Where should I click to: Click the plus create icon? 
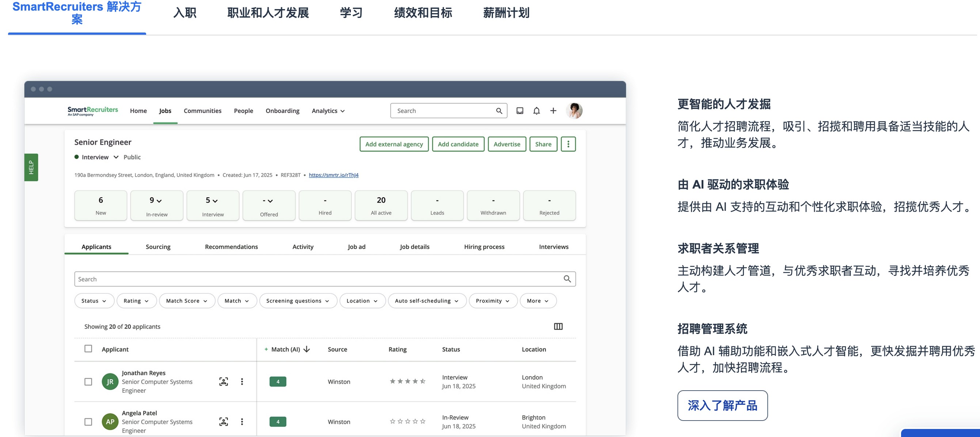(x=553, y=111)
